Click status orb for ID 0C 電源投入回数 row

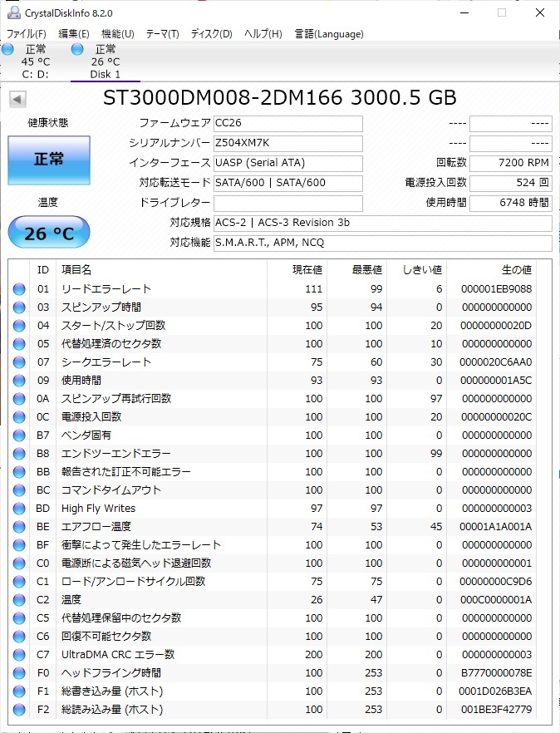19,417
